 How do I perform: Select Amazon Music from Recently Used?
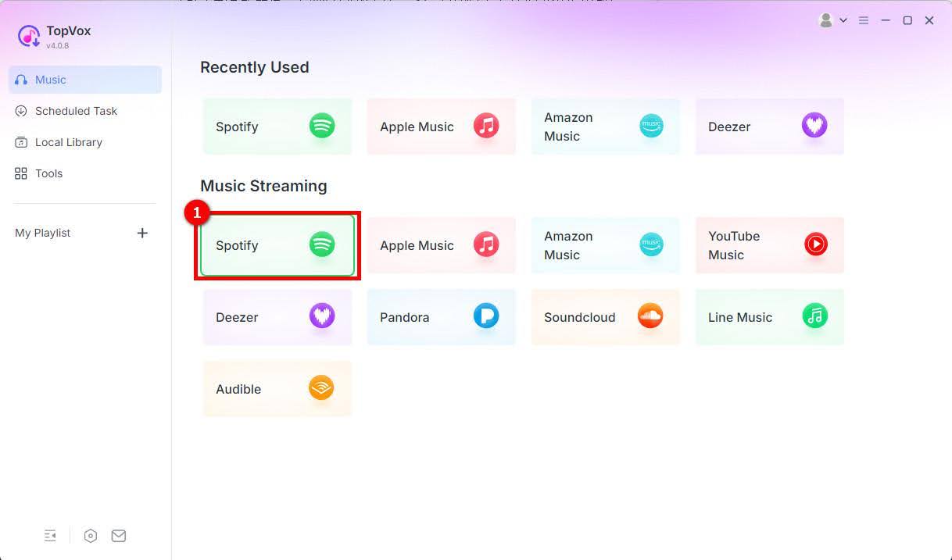pyautogui.click(x=605, y=127)
